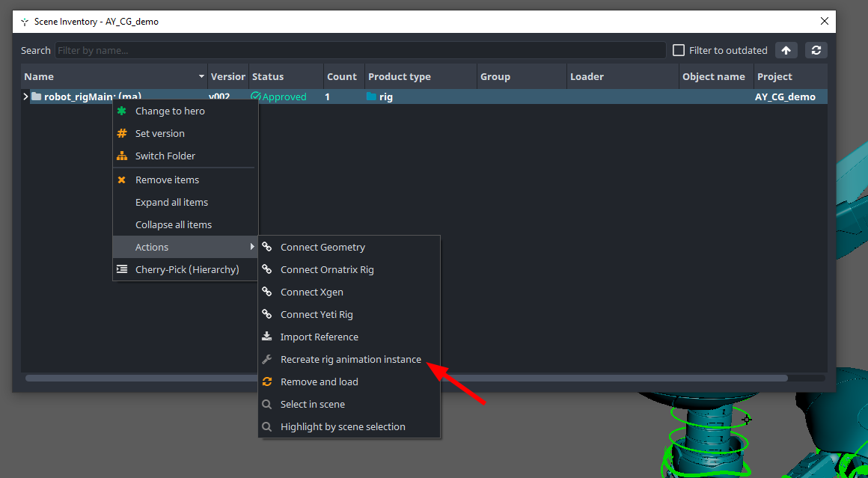Expand the robot_rigMain tree row
The height and width of the screenshot is (478, 868).
(x=25, y=96)
